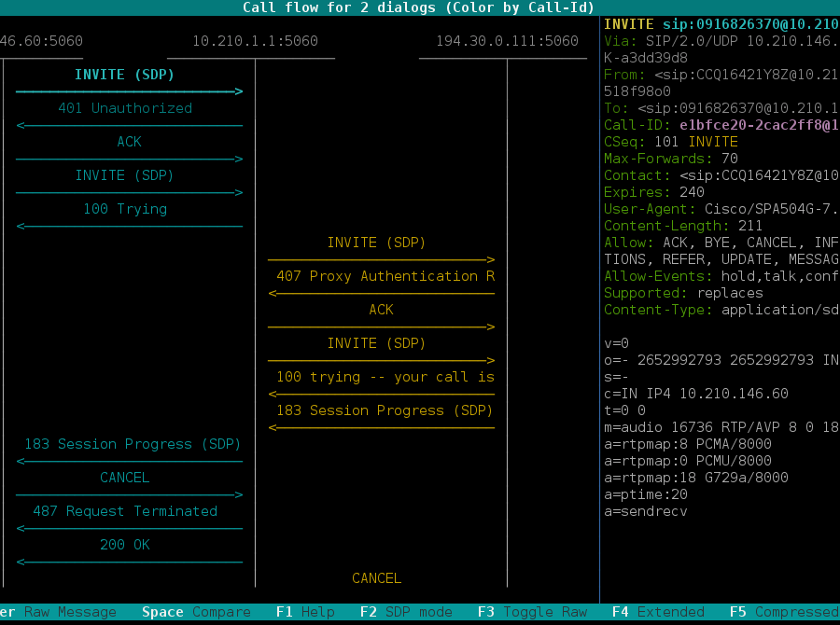Open Raw Message from the footer
The height and width of the screenshot is (625, 840).
coord(62,612)
